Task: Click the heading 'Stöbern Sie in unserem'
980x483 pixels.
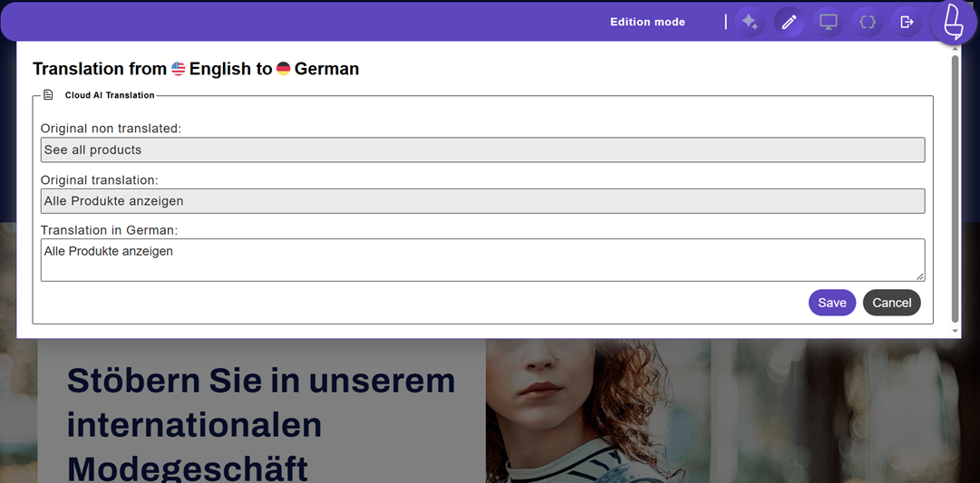Action: pyautogui.click(x=261, y=380)
